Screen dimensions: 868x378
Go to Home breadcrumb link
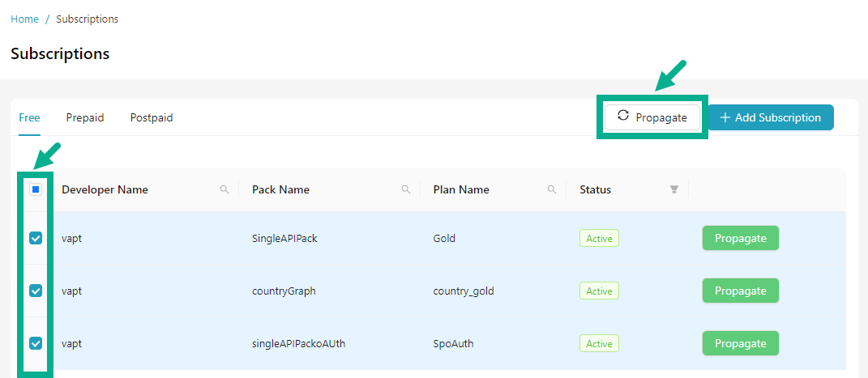click(x=24, y=19)
